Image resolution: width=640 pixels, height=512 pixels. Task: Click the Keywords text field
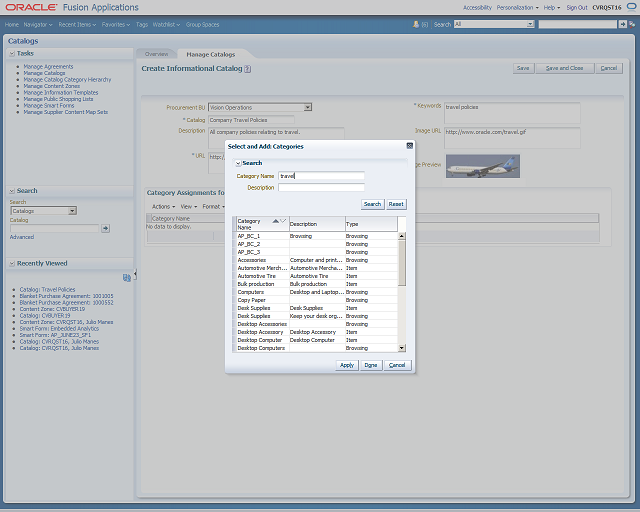click(512, 113)
